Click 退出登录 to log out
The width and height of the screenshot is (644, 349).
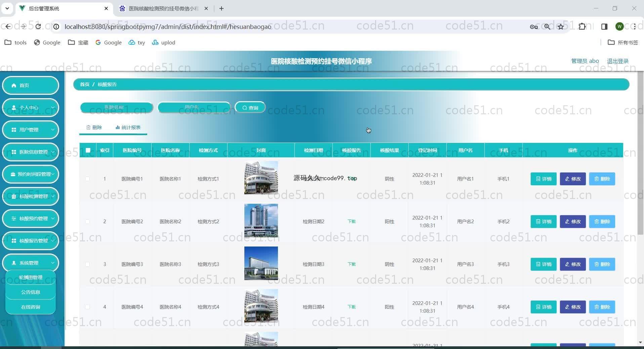pyautogui.click(x=617, y=61)
